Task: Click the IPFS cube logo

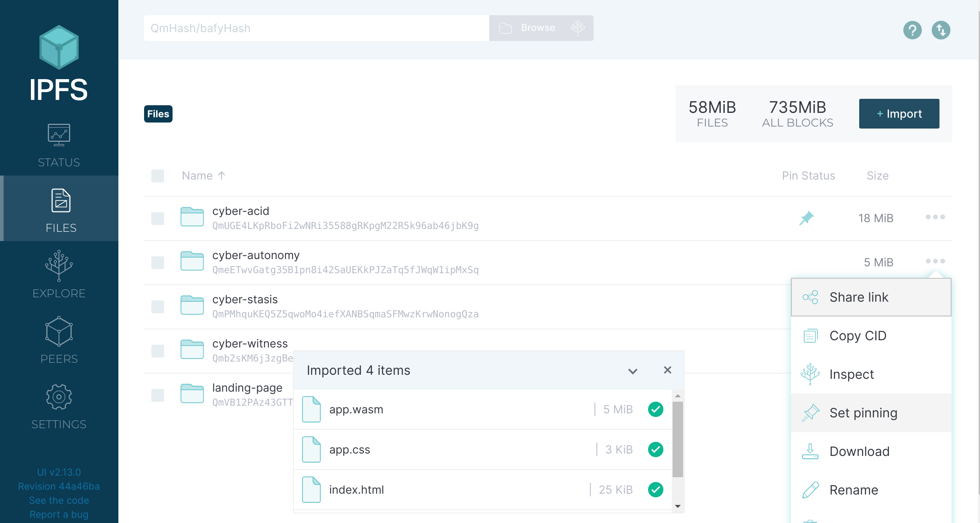Action: [59, 47]
